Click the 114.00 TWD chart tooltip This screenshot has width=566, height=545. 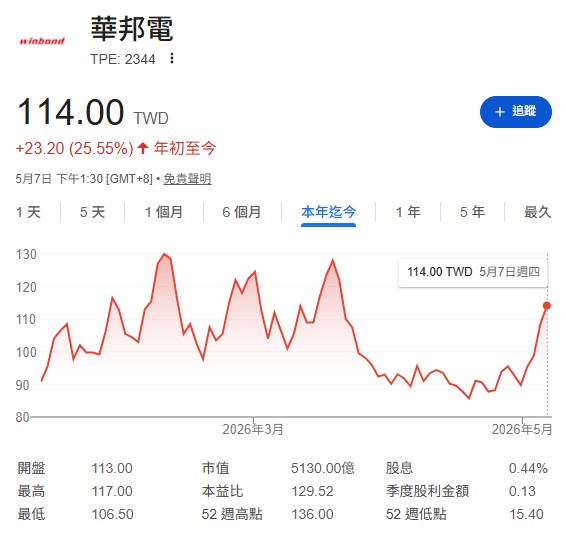pos(473,272)
